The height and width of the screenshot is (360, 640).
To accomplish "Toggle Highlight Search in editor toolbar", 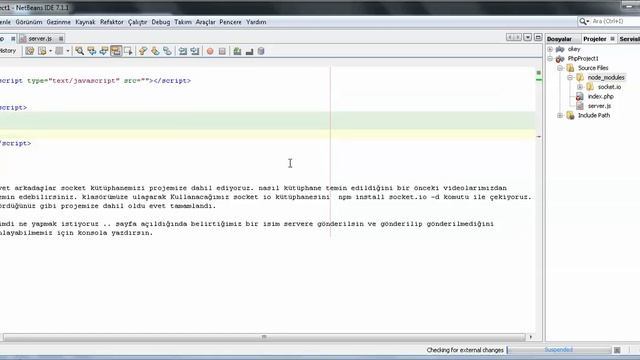I will 116,51.
